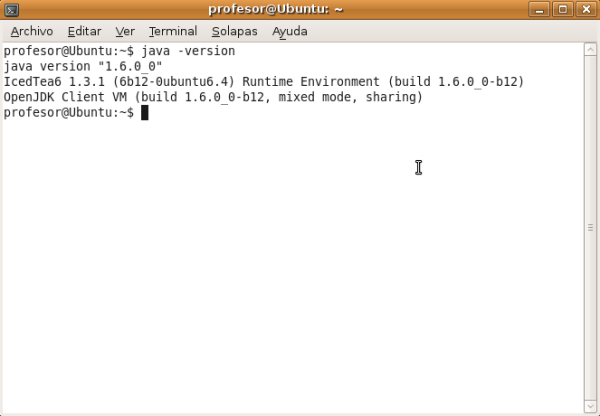This screenshot has height=416, width=600.
Task: Click the IcedTea6 1.3.1 output line
Action: (264, 82)
